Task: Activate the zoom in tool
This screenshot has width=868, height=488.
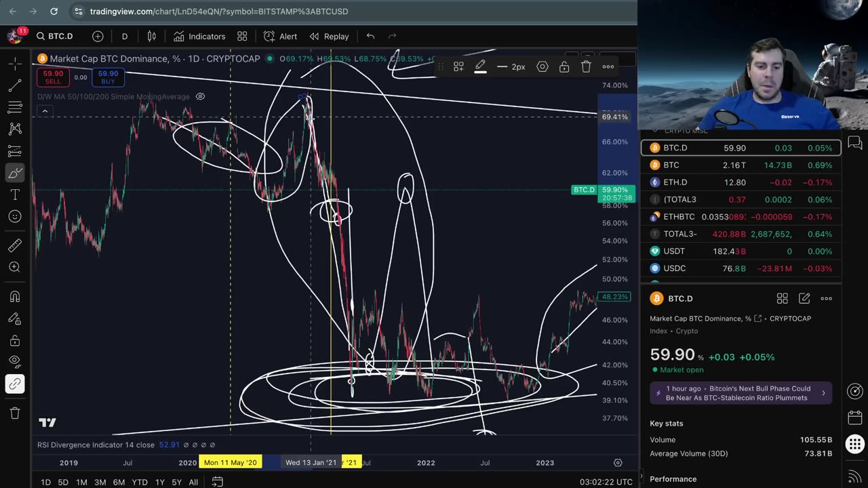Action: point(15,268)
